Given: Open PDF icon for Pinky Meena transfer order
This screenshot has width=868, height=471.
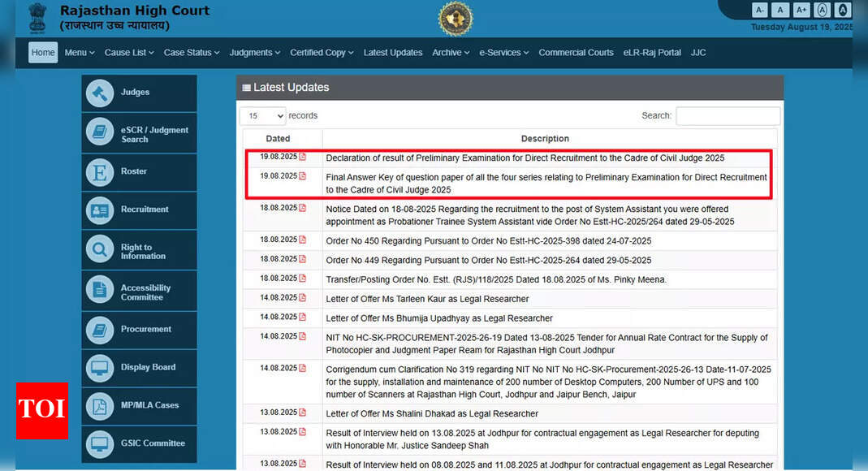Looking at the screenshot, I should [303, 279].
